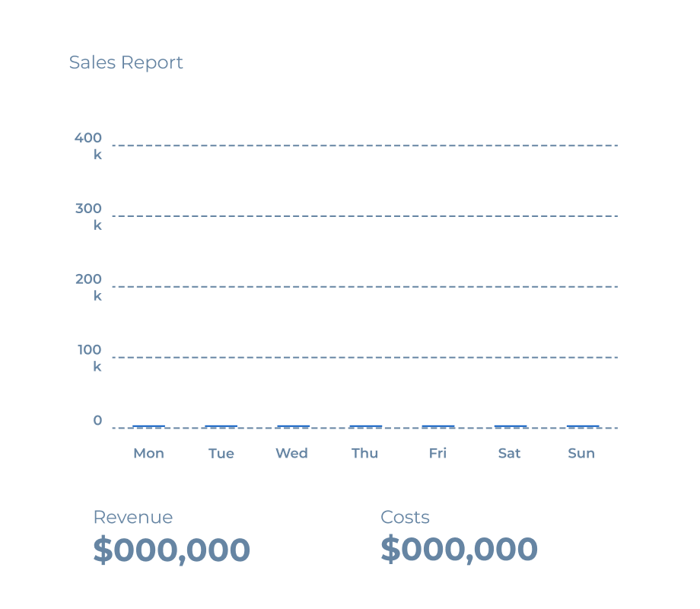Image resolution: width=700 pixels, height=609 pixels.
Task: Click the Tue day label
Action: (221, 453)
